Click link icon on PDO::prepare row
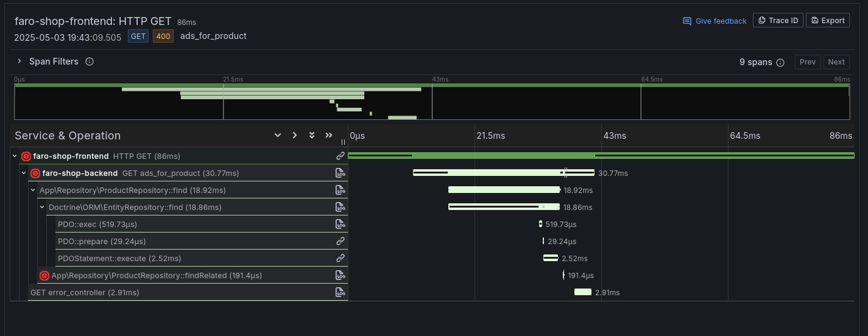This screenshot has width=868, height=336. 340,241
